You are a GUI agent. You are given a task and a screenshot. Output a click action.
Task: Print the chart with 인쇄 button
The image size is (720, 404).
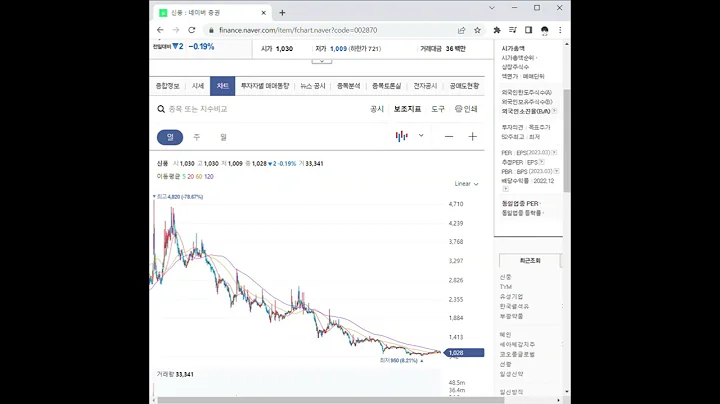466,109
